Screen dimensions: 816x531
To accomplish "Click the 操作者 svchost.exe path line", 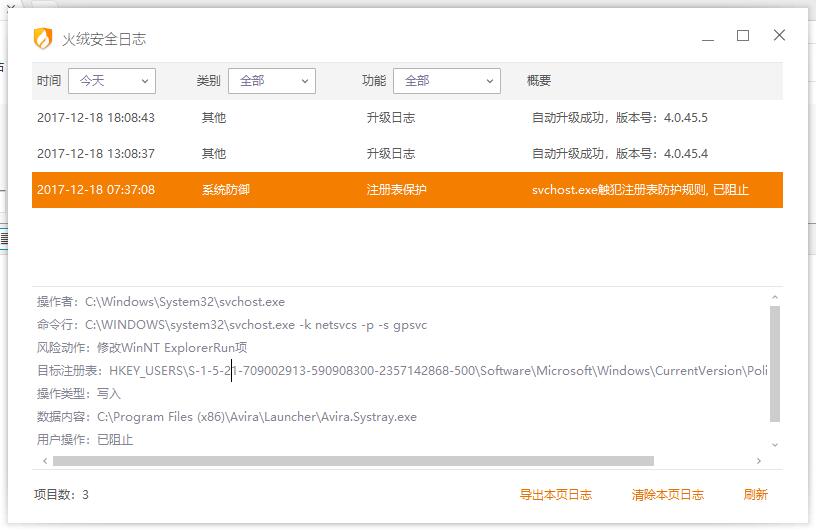I will (x=161, y=302).
